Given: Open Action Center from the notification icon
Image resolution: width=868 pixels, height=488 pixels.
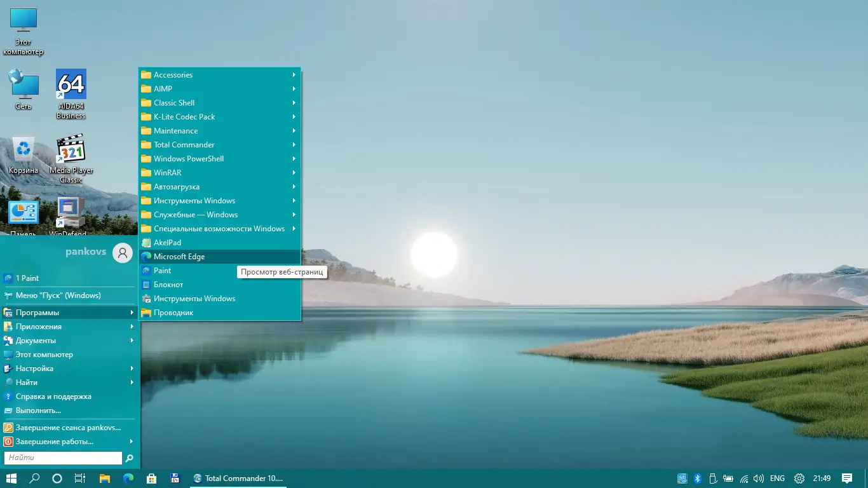Looking at the screenshot, I should (x=848, y=478).
